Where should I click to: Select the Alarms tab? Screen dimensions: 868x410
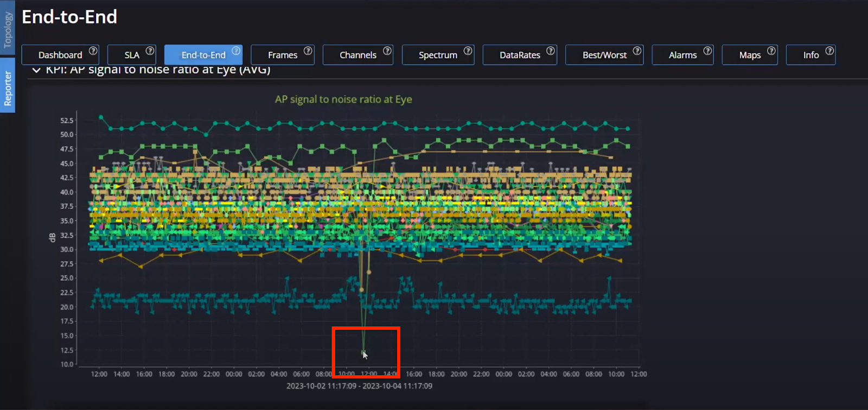682,55
